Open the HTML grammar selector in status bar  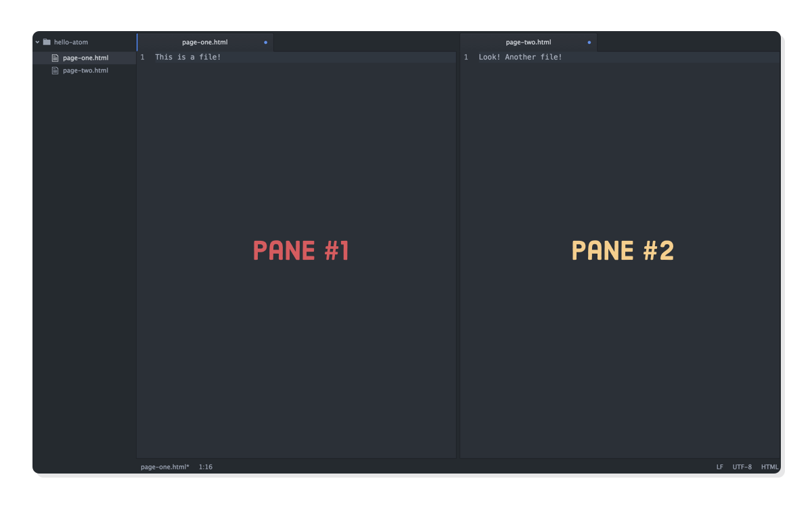click(770, 466)
